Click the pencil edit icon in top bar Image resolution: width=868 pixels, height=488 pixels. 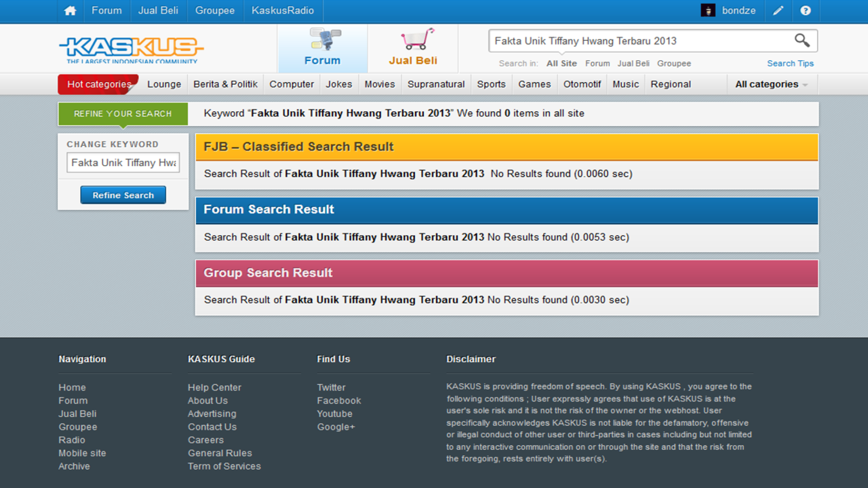[x=778, y=11]
